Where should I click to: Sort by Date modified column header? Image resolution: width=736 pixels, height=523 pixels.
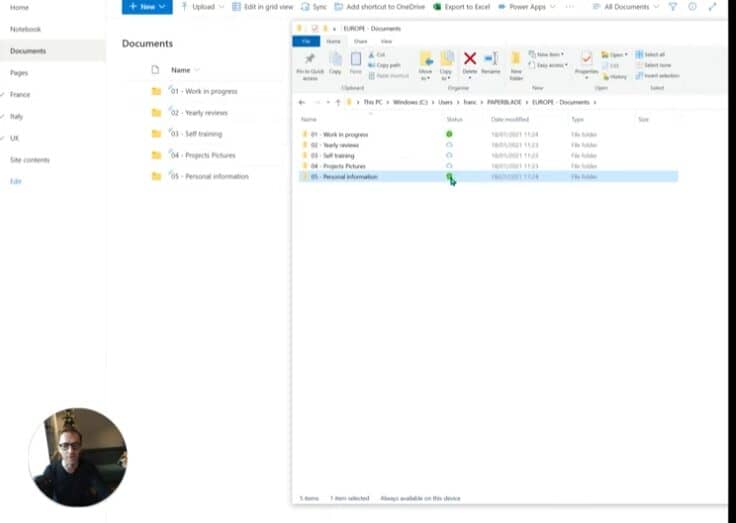click(510, 119)
